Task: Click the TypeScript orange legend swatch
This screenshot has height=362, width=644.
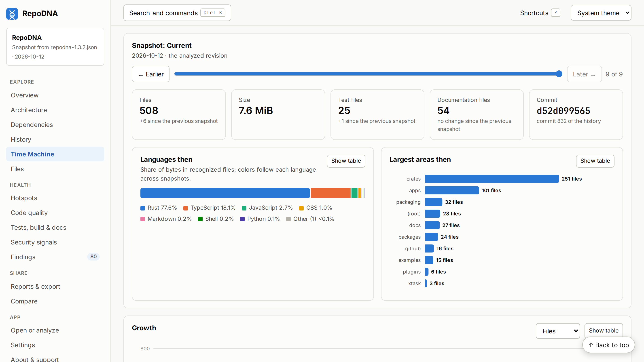Action: [x=186, y=208]
